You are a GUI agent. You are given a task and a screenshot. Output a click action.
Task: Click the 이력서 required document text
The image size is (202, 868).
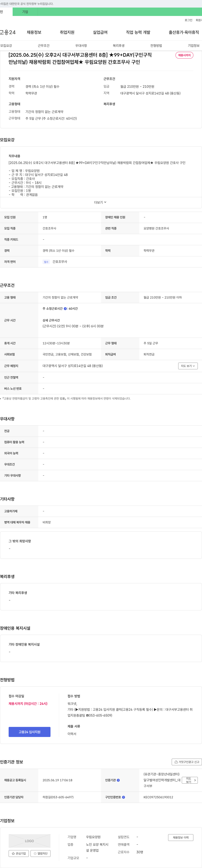tap(72, 734)
